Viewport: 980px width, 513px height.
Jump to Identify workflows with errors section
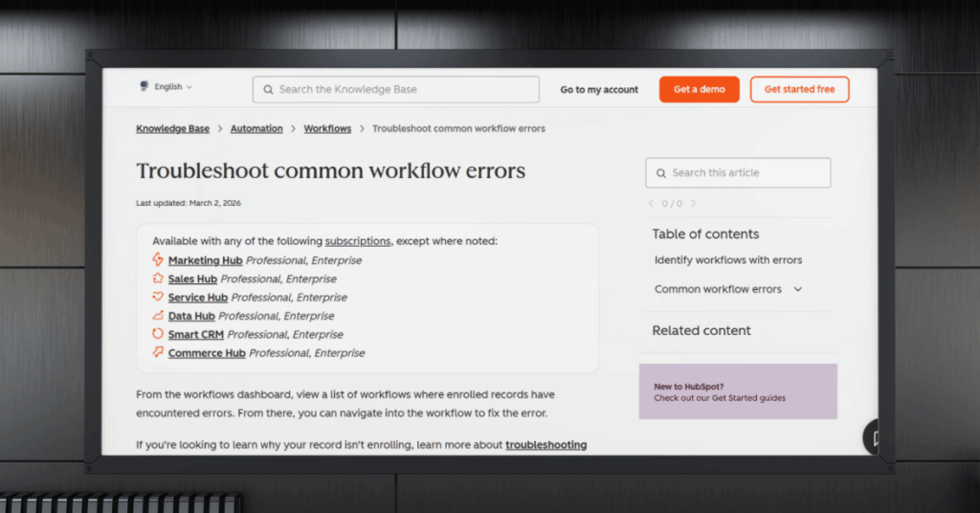[728, 260]
